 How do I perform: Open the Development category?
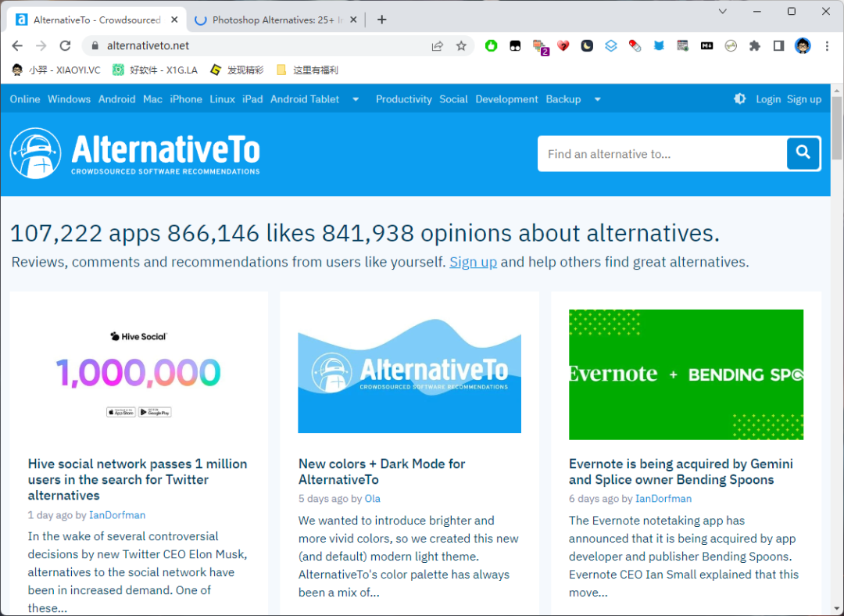(x=506, y=99)
